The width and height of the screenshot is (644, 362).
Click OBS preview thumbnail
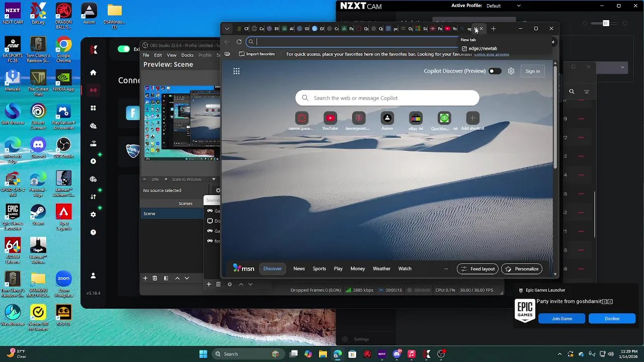(x=182, y=123)
